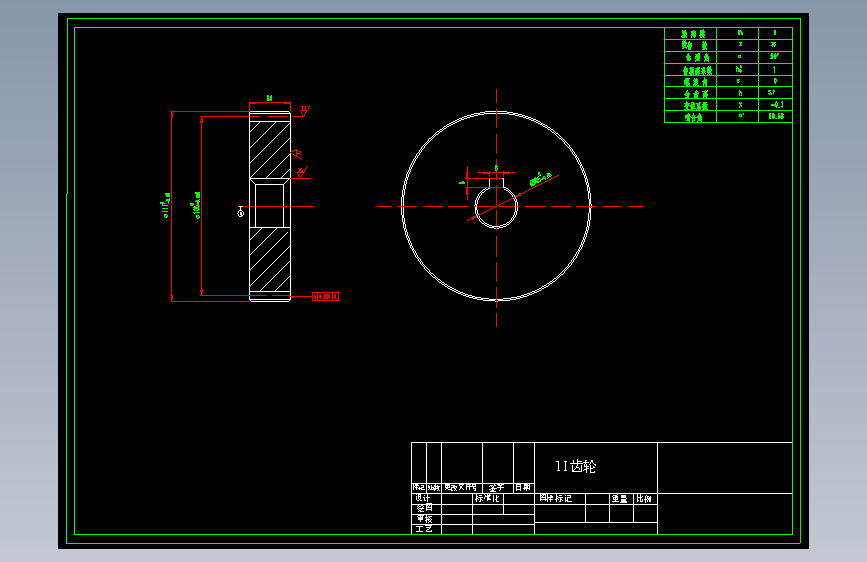Click the roughness symbol near the bore edge
This screenshot has width=867, height=562.
302,172
